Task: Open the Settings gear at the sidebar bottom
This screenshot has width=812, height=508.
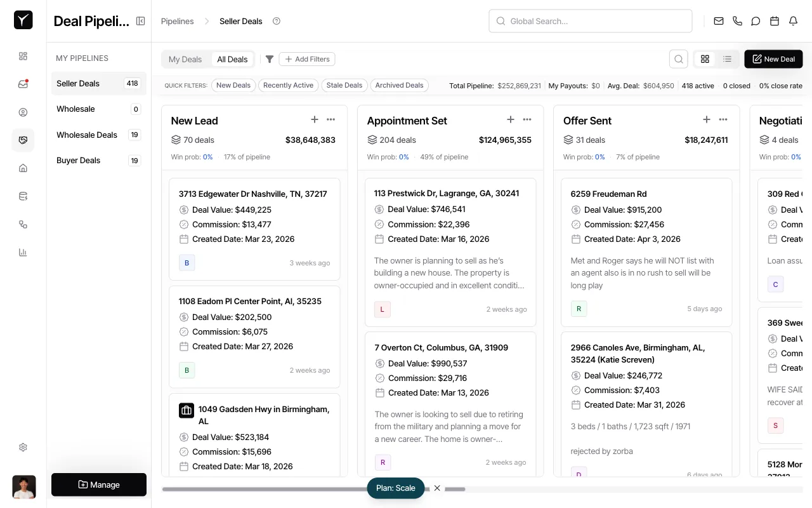Action: (x=23, y=447)
